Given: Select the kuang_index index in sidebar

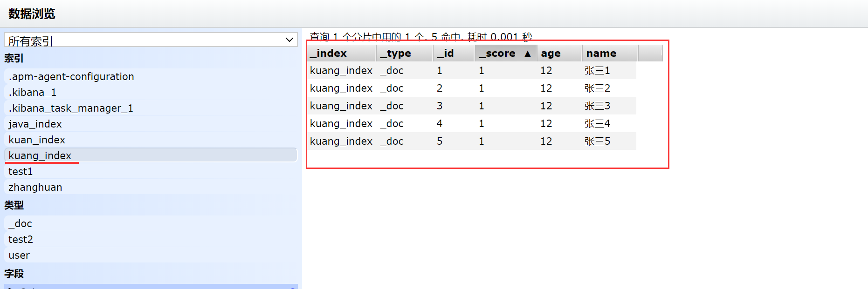Looking at the screenshot, I should pos(151,155).
